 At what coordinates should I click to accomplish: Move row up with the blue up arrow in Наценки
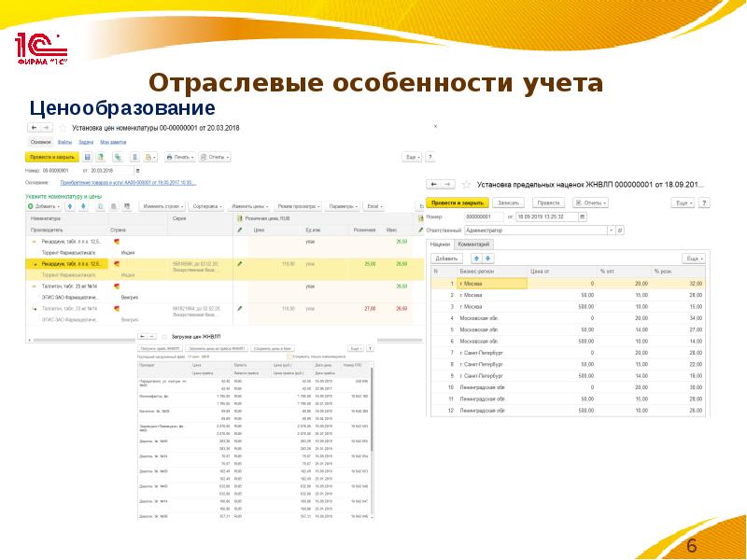[x=475, y=258]
